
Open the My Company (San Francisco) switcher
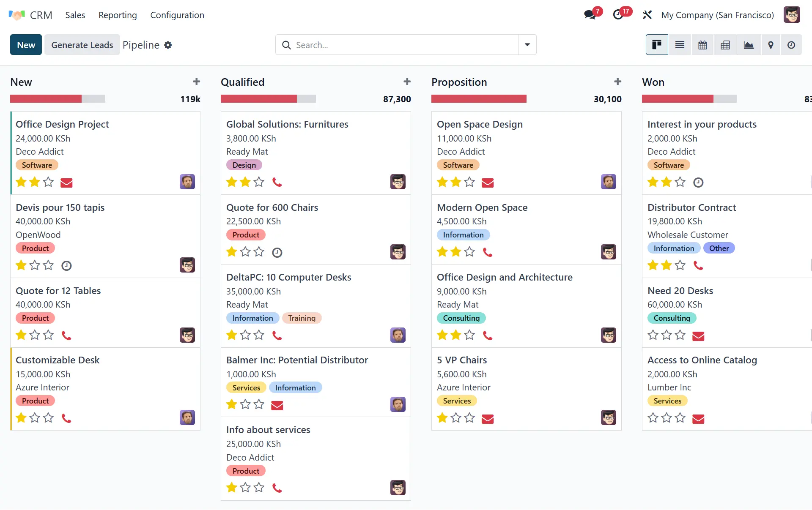717,15
